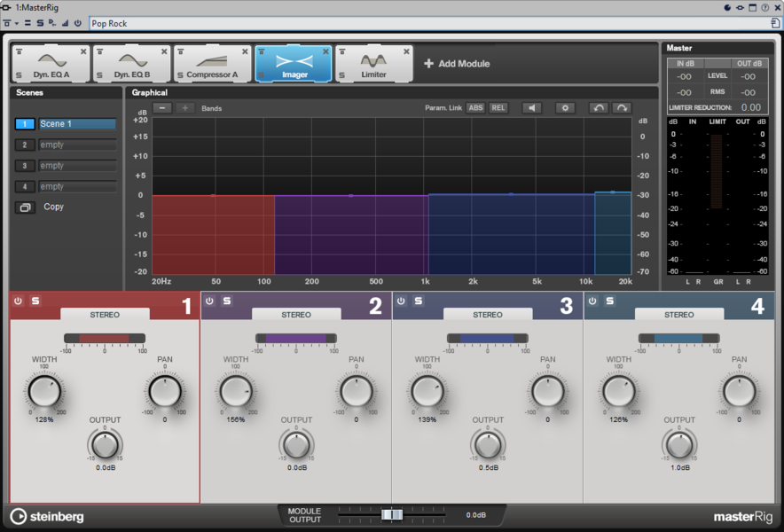Viewport: 784px width, 532px height.
Task: Select scene slot 2
Action: click(x=25, y=145)
